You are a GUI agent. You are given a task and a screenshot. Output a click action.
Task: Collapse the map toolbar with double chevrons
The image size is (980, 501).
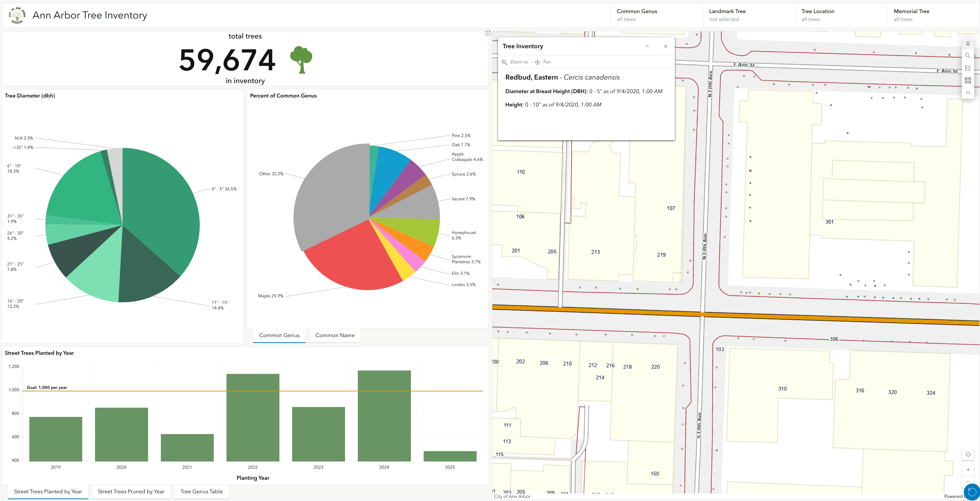968,92
